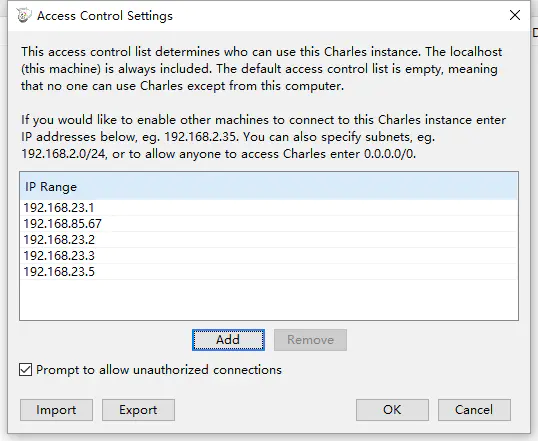Click the Charles app icon in title bar
Viewport: 538px width, 441px height.
(24, 15)
